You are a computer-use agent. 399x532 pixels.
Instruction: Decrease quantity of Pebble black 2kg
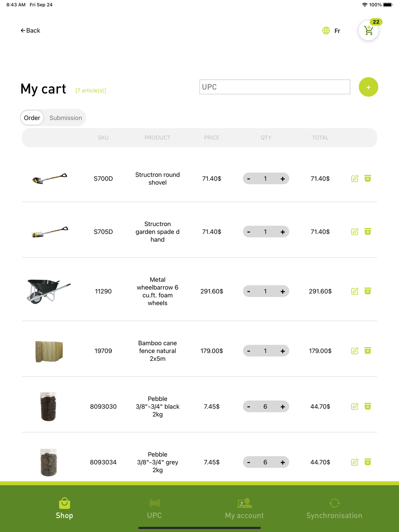(249, 406)
